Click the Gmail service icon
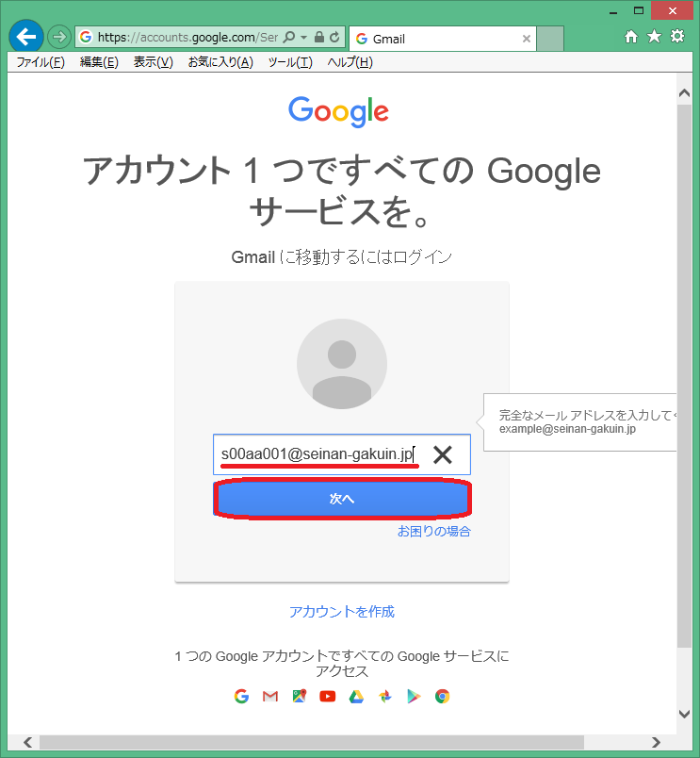The height and width of the screenshot is (758, 700). coord(270,696)
